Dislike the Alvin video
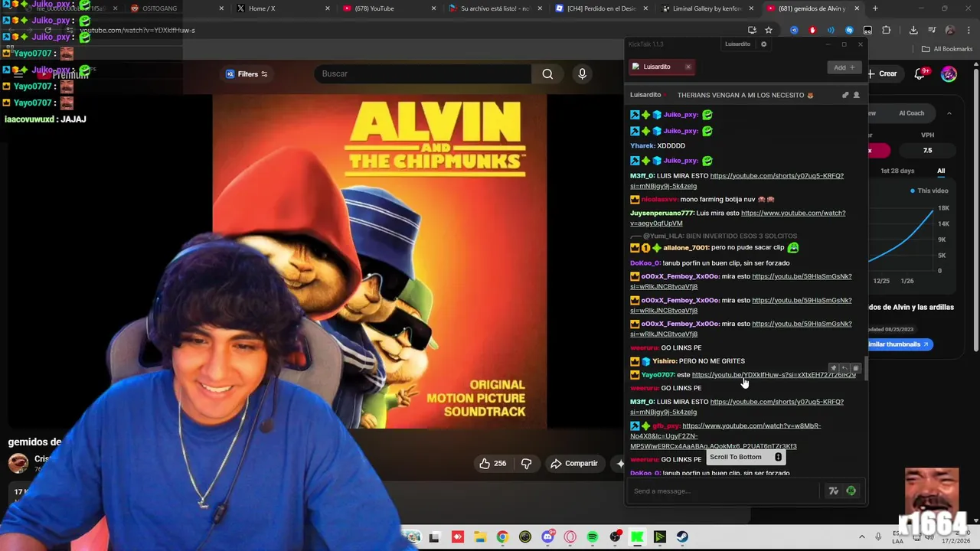 (526, 463)
